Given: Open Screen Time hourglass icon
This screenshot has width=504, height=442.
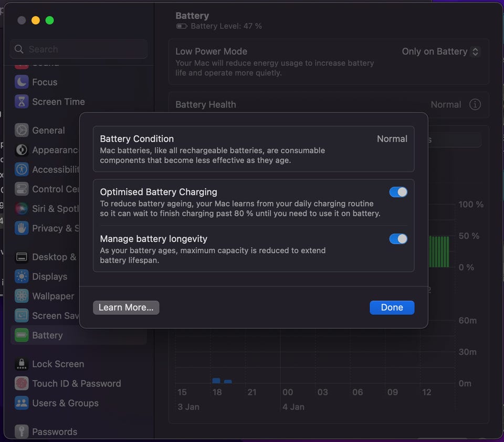Looking at the screenshot, I should coord(22,101).
